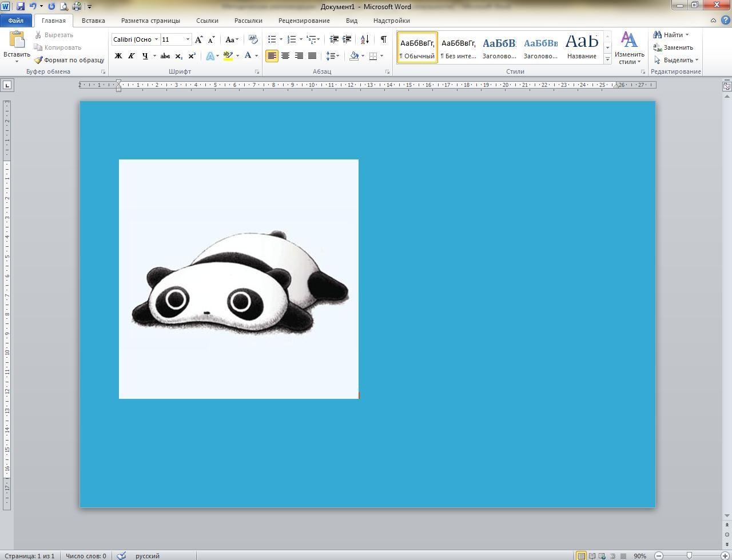Toggle center text alignment
Screen dimensions: 732x560
pos(285,56)
